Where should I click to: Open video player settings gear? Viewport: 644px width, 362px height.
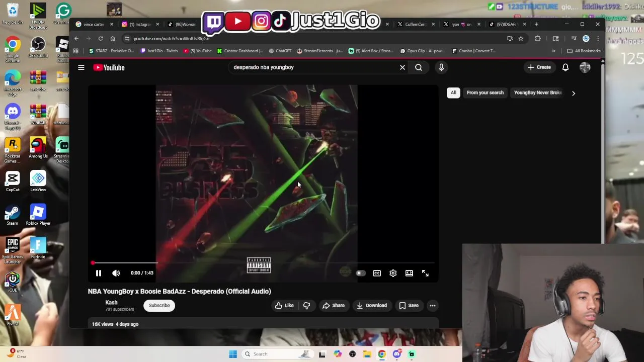(393, 273)
